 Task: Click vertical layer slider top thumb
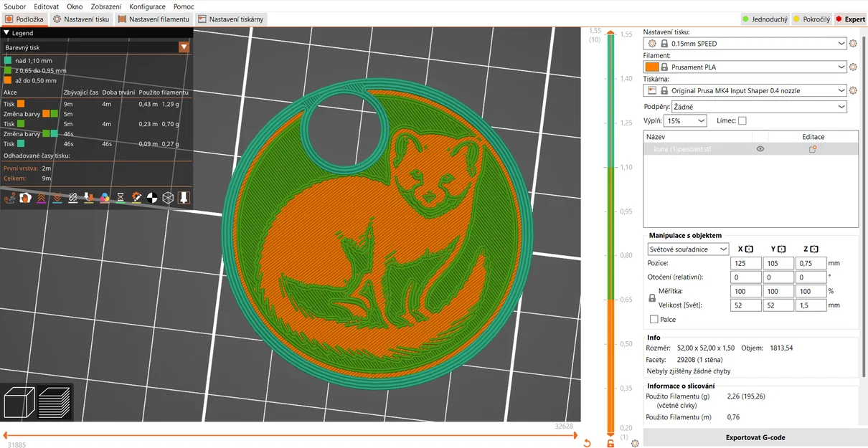610,32
